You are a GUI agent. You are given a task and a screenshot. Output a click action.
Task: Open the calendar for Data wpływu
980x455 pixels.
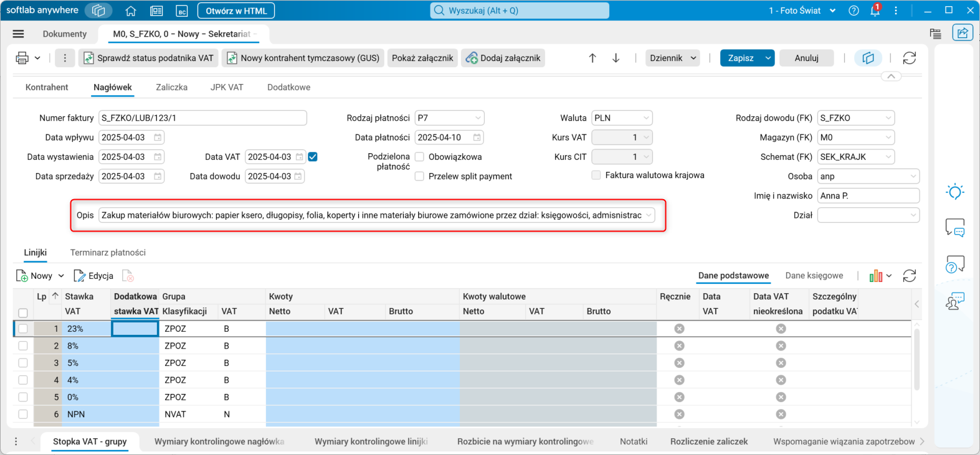(158, 138)
